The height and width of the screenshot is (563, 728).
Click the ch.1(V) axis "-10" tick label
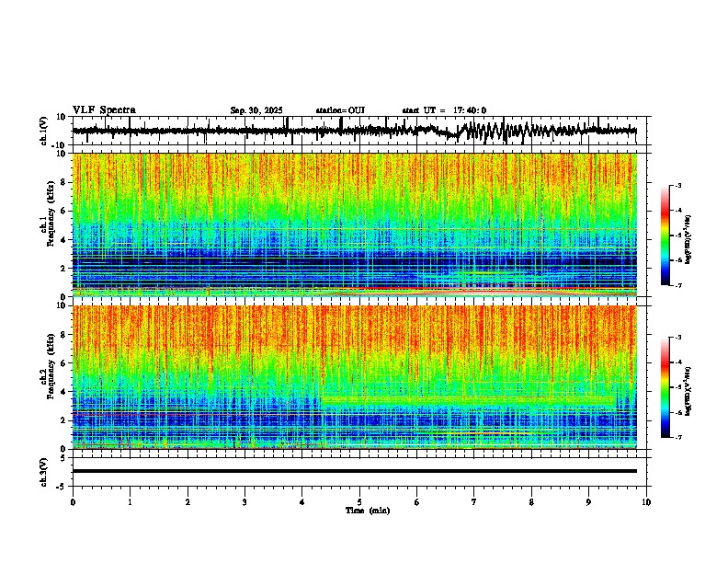click(60, 145)
